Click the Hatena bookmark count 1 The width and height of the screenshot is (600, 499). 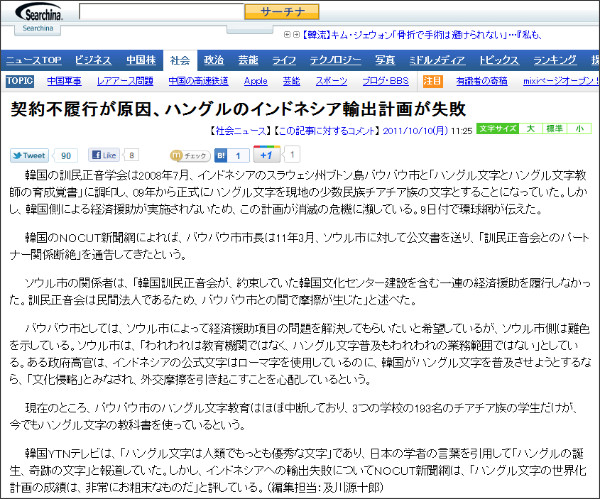238,155
